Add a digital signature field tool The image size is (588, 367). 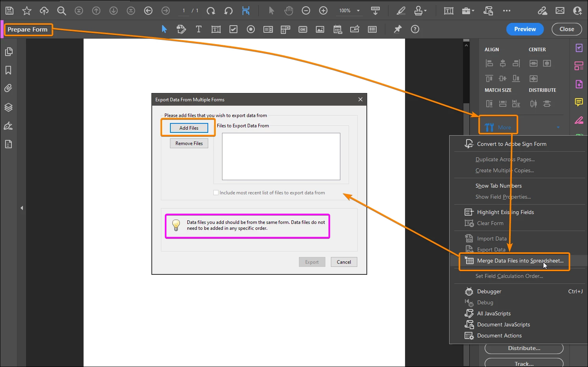[x=355, y=29]
